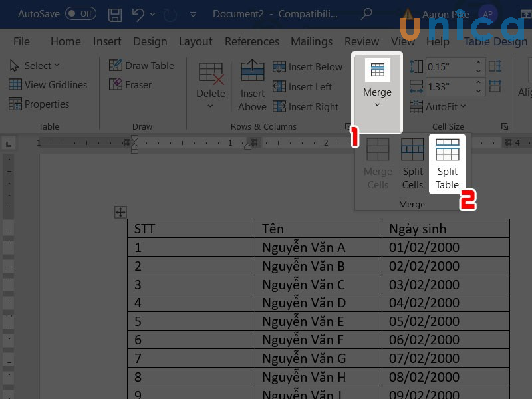532x399 pixels.
Task: Expand the Select dropdown
Action: tap(35, 65)
